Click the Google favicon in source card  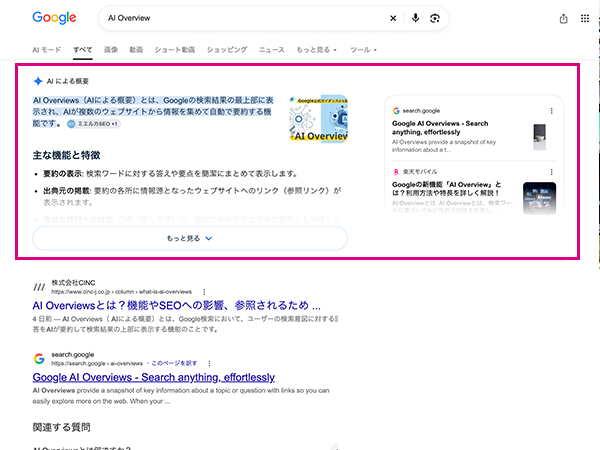pos(396,111)
